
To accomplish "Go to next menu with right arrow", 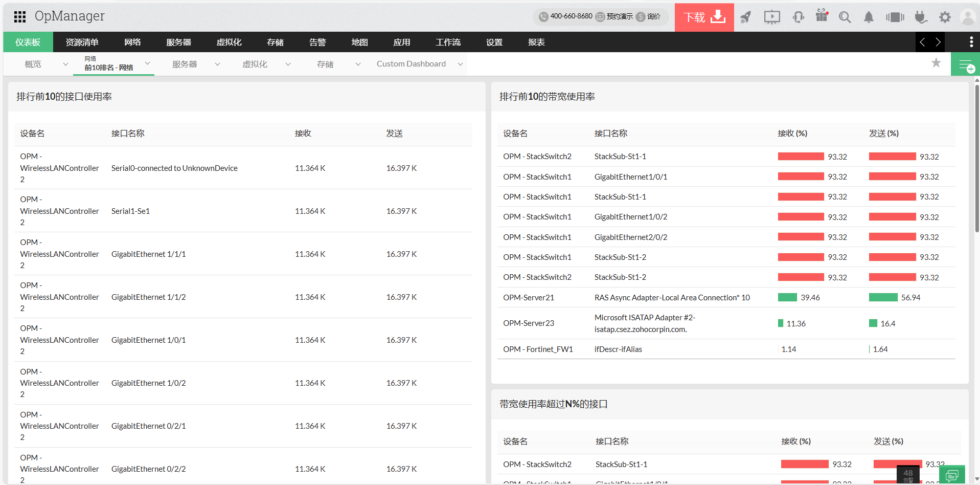I will tap(938, 42).
